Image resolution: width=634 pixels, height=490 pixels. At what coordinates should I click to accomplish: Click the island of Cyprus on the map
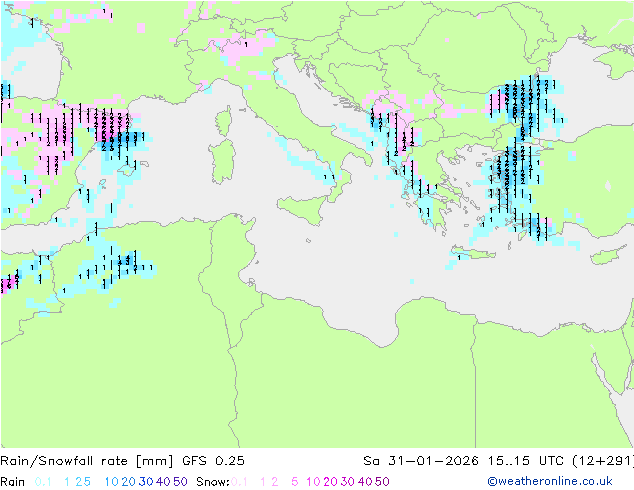click(607, 256)
